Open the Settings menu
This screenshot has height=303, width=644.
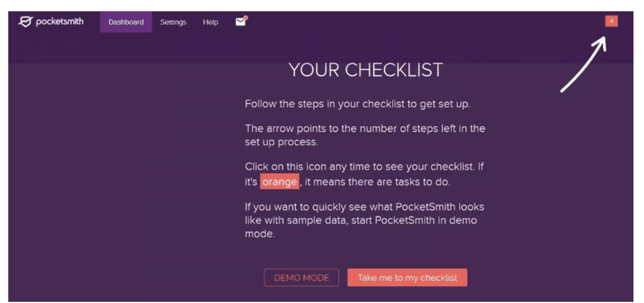point(173,22)
